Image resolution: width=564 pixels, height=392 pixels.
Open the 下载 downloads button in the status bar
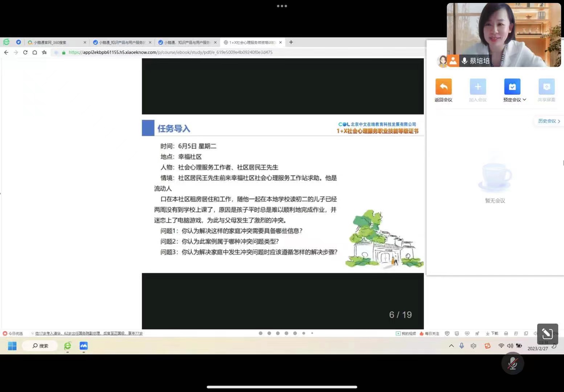point(492,333)
